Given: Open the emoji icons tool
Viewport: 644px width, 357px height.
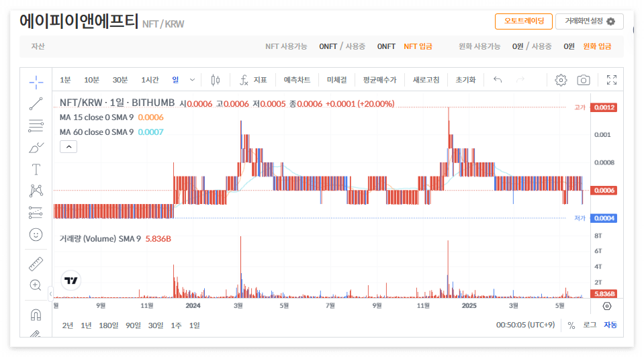Looking at the screenshot, I should tap(36, 234).
